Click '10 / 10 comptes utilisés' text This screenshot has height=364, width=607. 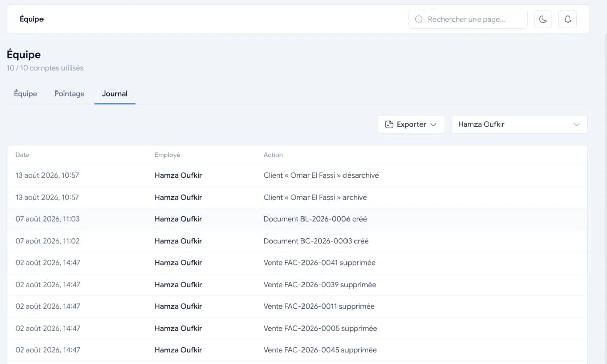45,68
